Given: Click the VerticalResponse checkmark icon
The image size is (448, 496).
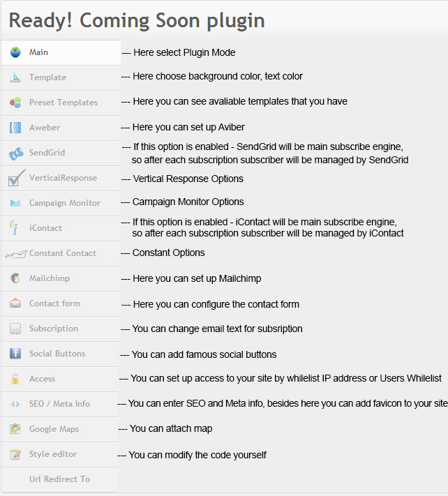Looking at the screenshot, I should point(17,178).
